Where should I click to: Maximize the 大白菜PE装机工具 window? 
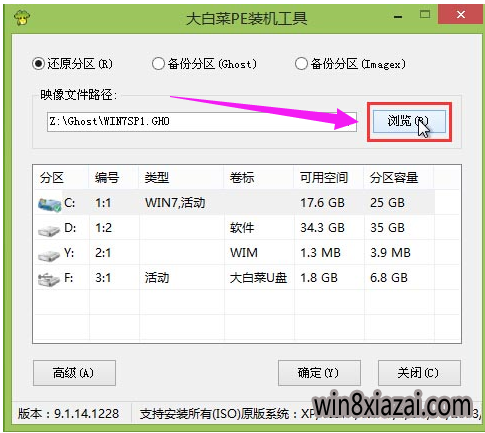[425, 14]
